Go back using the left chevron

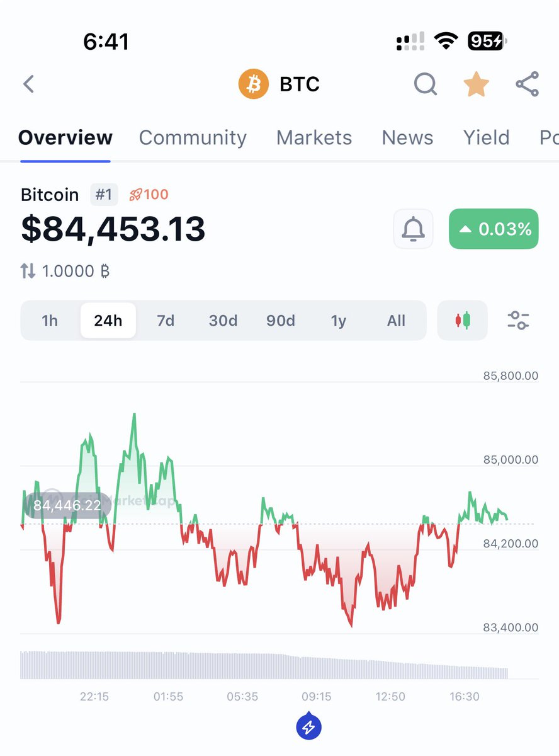[28, 84]
